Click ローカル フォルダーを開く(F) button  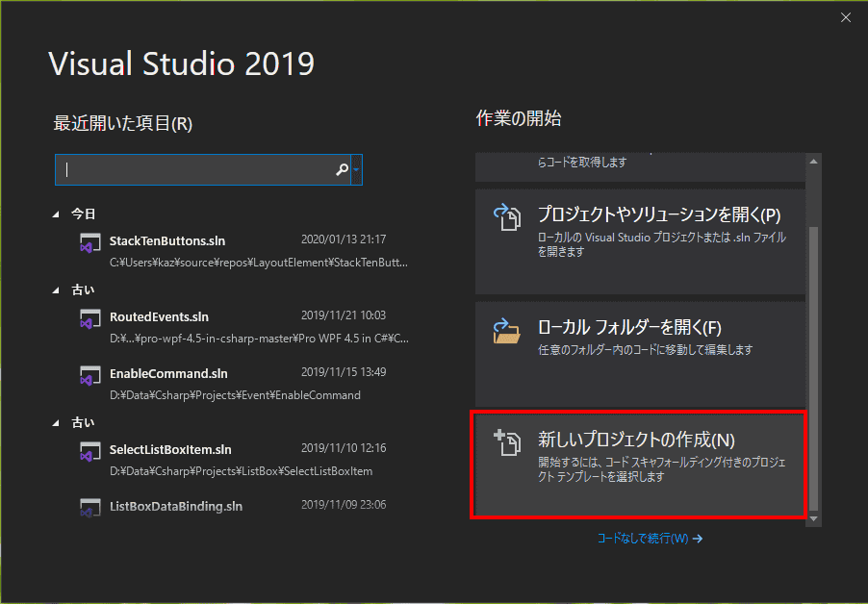click(641, 355)
